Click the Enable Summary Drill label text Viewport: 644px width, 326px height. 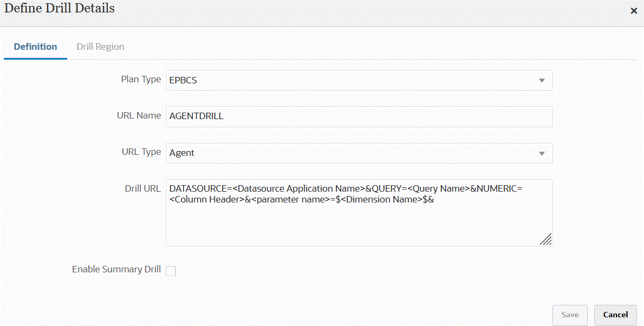[116, 269]
